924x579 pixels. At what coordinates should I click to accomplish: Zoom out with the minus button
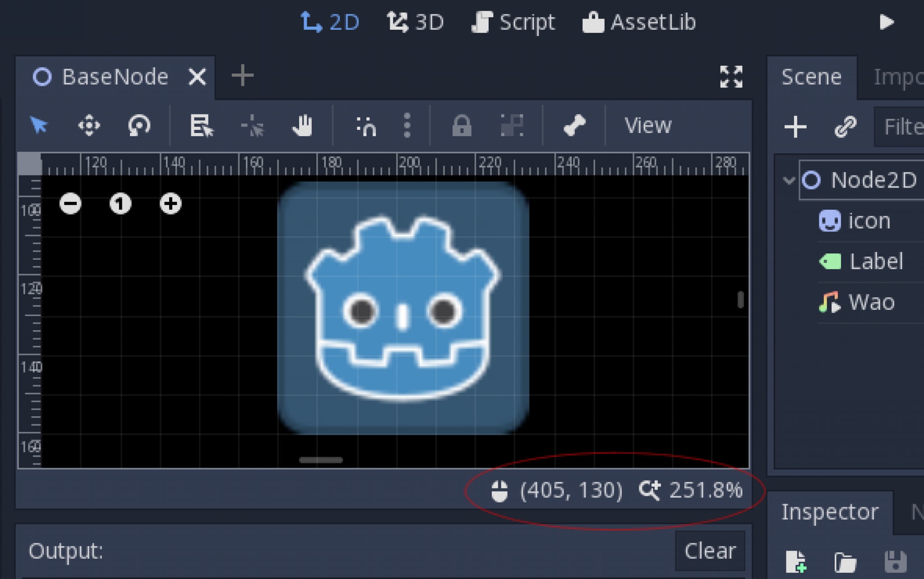coord(70,204)
